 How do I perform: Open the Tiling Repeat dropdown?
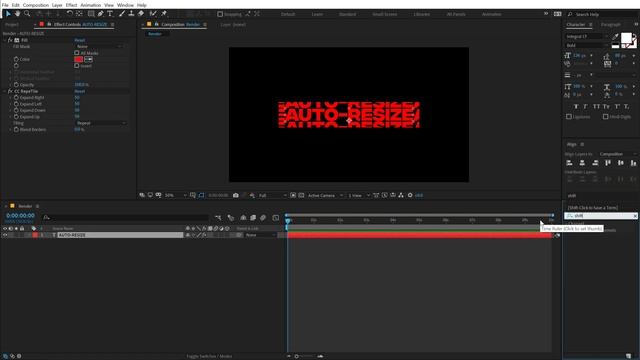pos(100,123)
